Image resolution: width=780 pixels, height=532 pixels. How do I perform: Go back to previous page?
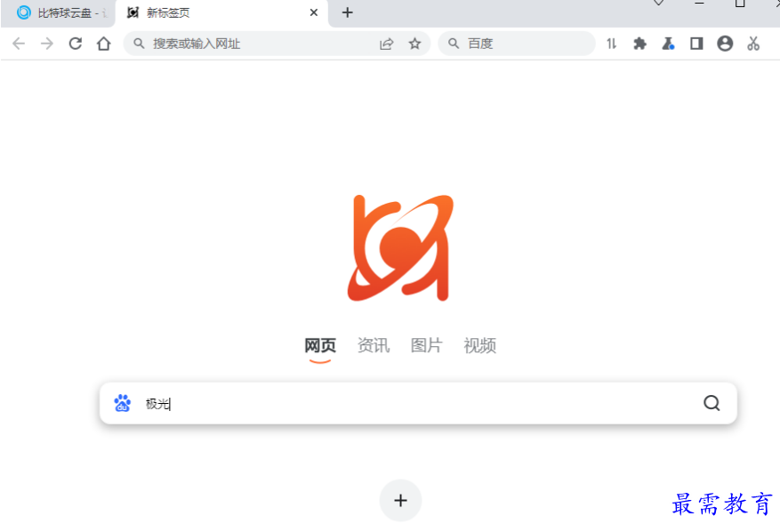pyautogui.click(x=19, y=44)
